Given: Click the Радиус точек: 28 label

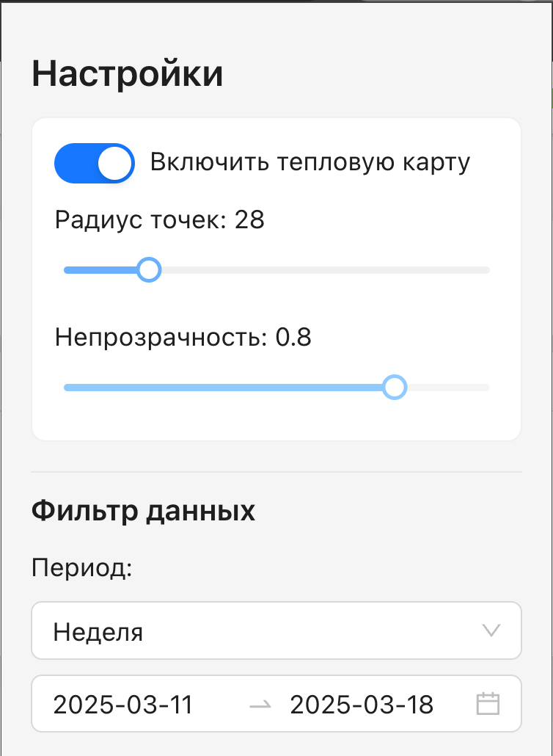Looking at the screenshot, I should pyautogui.click(x=159, y=220).
